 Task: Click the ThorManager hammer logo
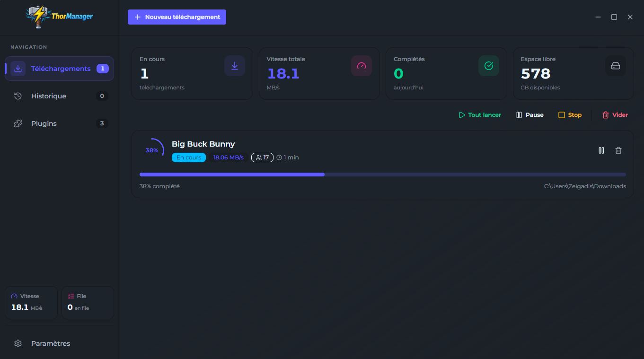point(59,18)
